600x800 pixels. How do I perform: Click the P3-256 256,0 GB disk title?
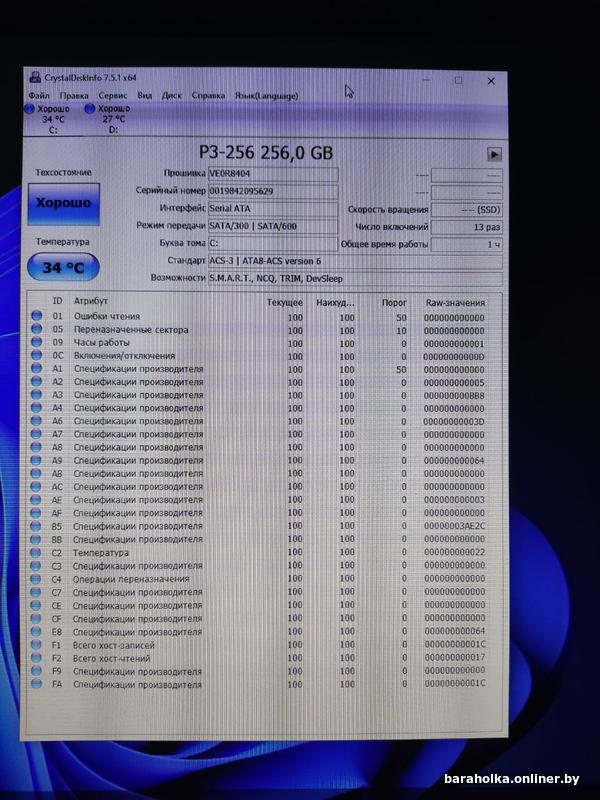click(x=266, y=152)
